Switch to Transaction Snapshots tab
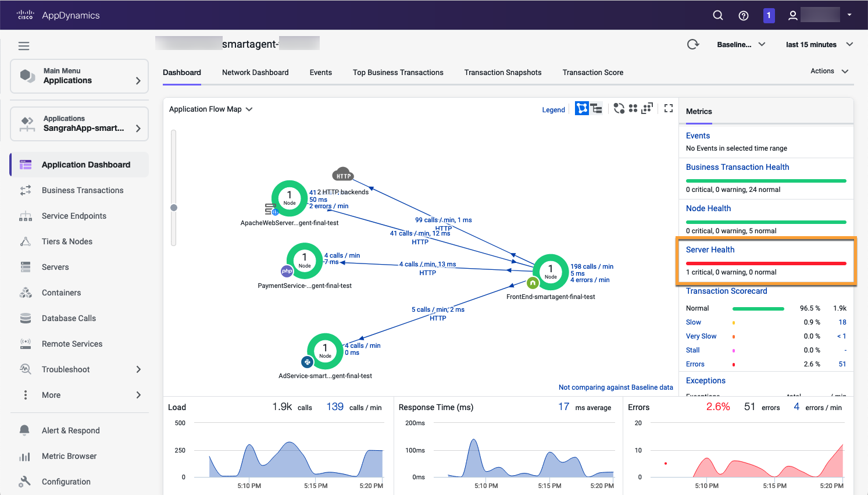868x495 pixels. point(503,73)
